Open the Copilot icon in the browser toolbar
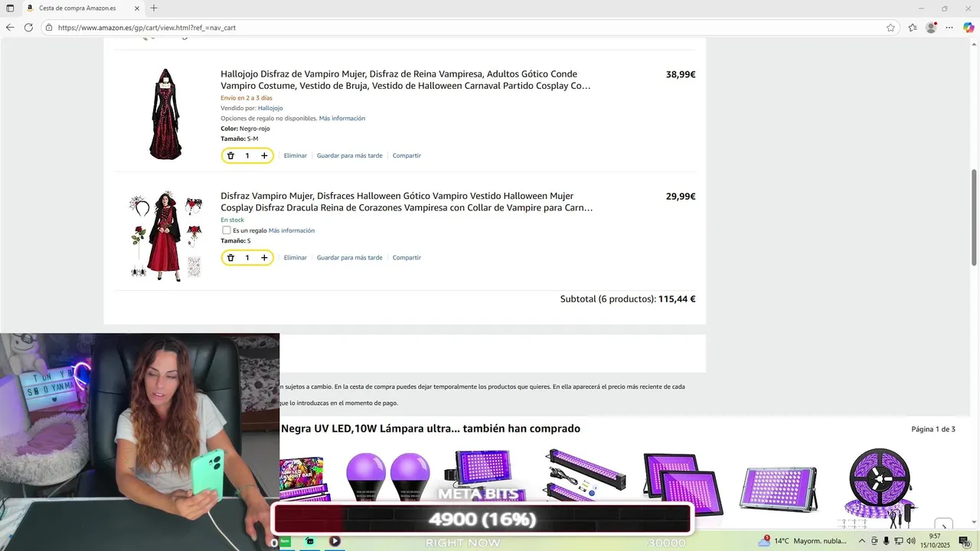Viewport: 980px width, 551px height. coord(969,28)
